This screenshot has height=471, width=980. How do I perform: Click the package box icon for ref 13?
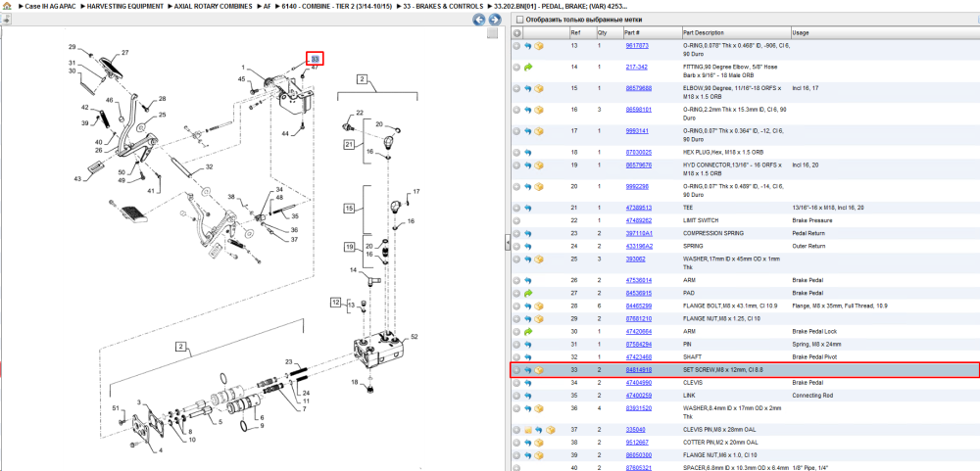538,46
